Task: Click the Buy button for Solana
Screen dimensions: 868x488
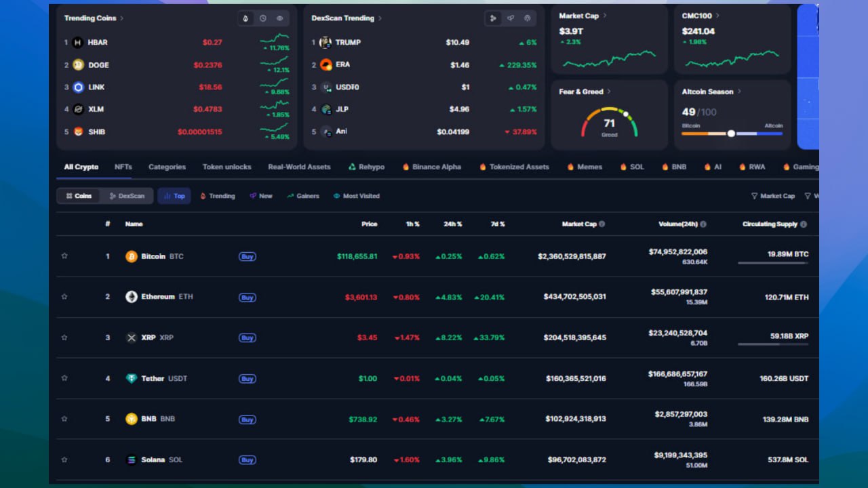Action: [248, 460]
